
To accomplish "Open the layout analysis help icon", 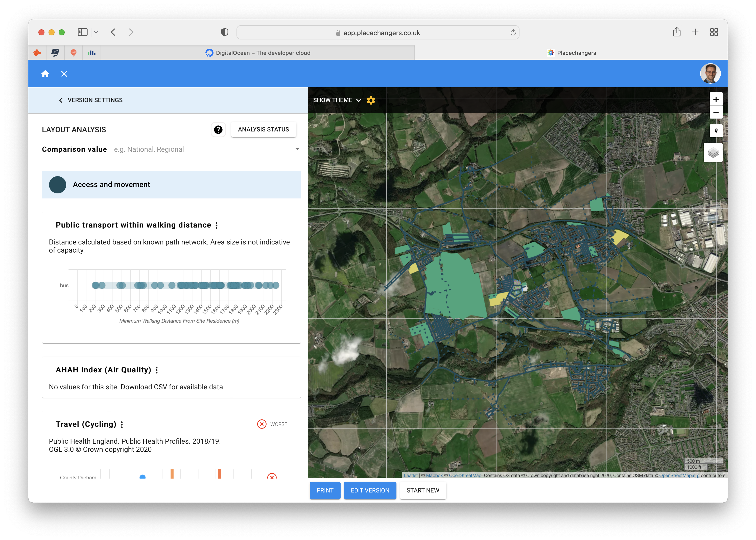I will pos(218,129).
